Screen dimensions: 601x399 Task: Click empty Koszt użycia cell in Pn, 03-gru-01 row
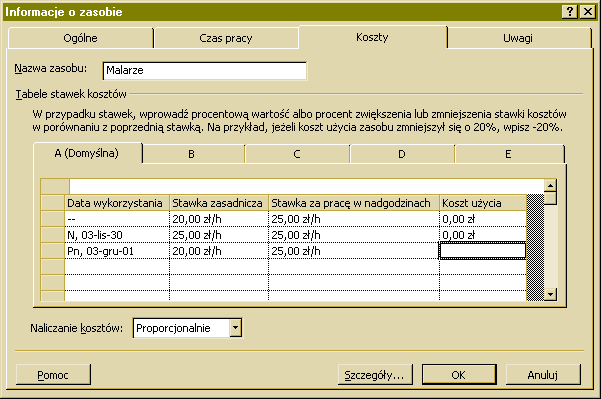point(483,251)
